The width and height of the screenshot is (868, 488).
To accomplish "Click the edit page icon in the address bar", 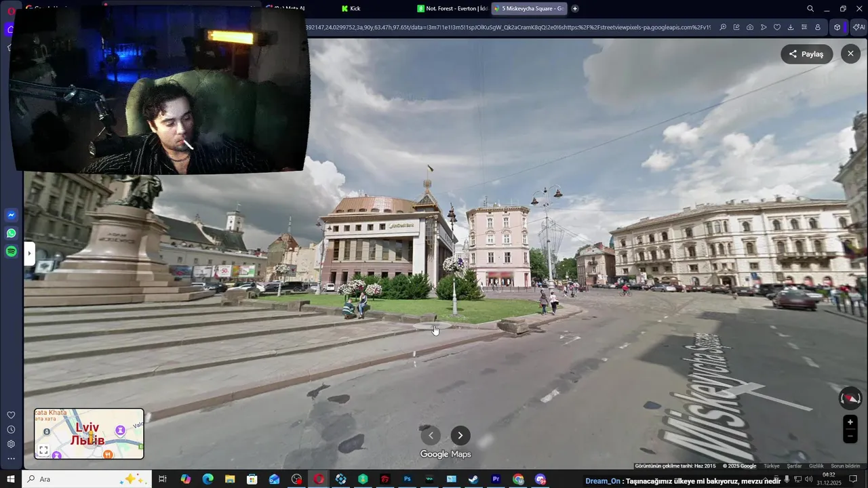I will click(x=736, y=27).
